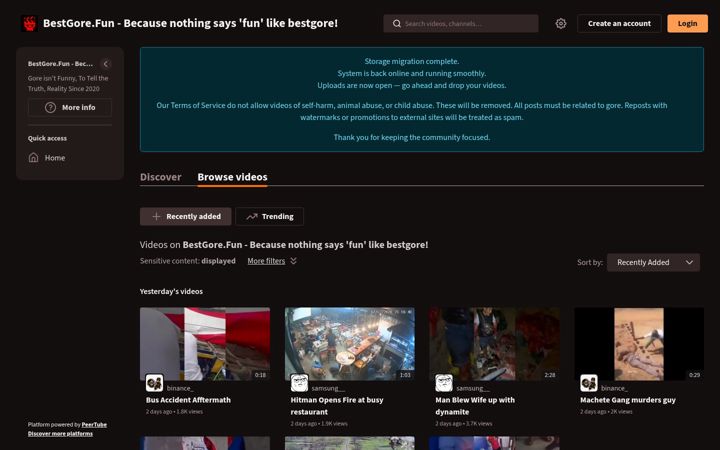Select the Trending filter button
Viewport: 720px width, 450px height.
270,216
